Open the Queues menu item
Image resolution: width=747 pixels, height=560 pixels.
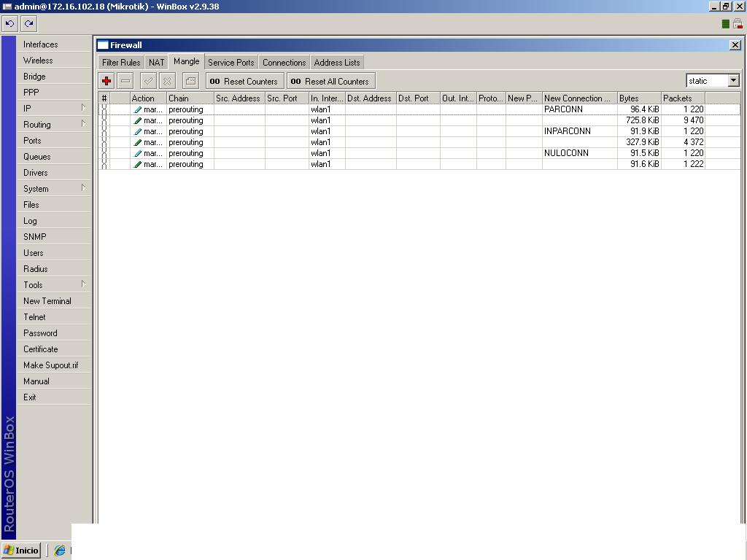[x=54, y=157]
